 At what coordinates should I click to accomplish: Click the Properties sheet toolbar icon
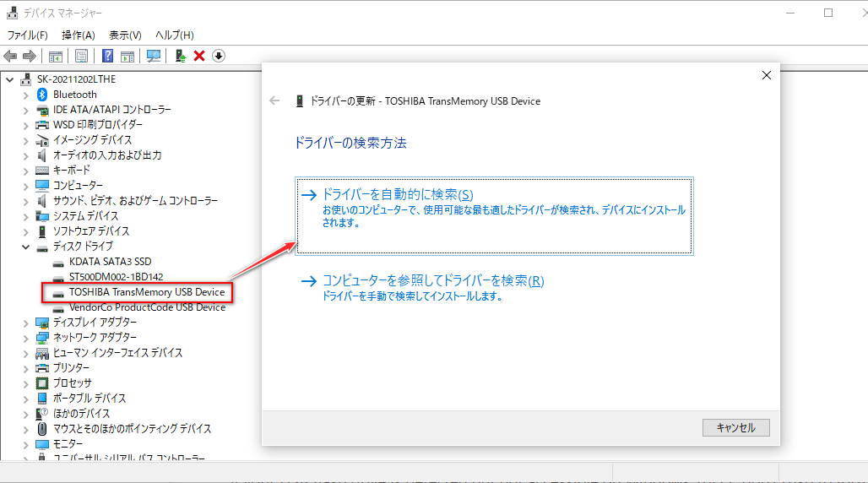pos(81,56)
